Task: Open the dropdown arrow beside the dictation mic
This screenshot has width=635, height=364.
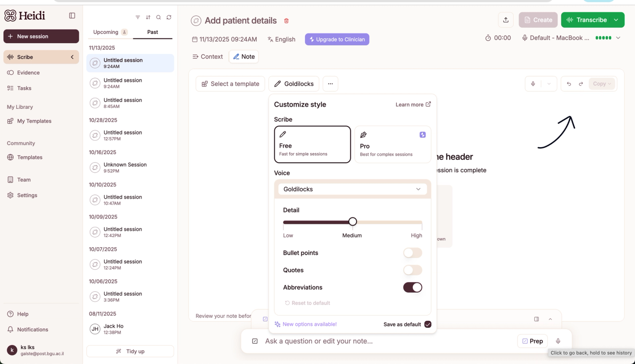Action: pyautogui.click(x=549, y=84)
